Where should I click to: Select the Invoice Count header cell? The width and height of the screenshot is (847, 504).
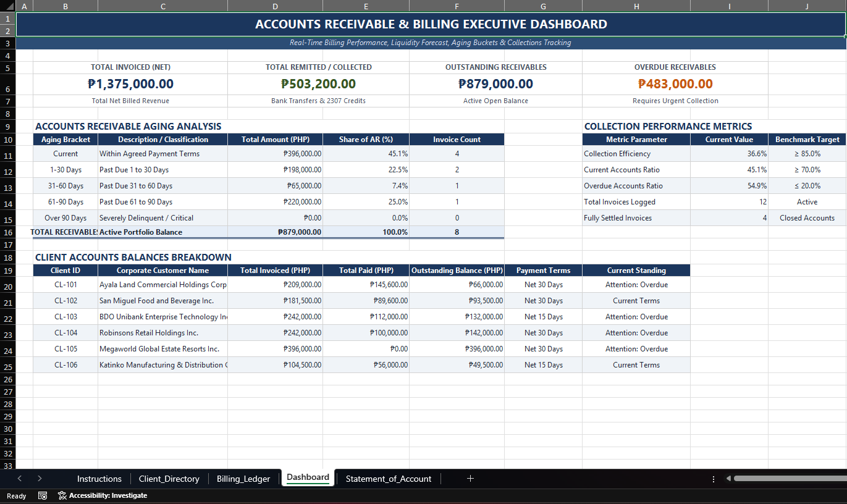(457, 140)
